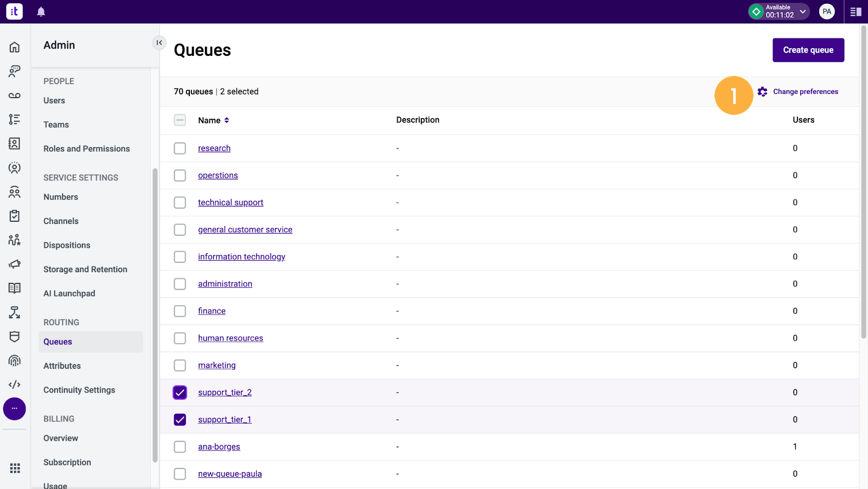Open the Billing Overview page
Screen dimensions: 868x489
[61, 439]
